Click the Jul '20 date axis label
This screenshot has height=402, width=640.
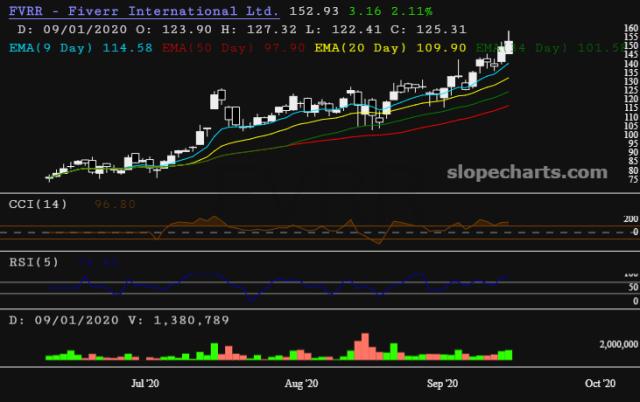coord(145,384)
